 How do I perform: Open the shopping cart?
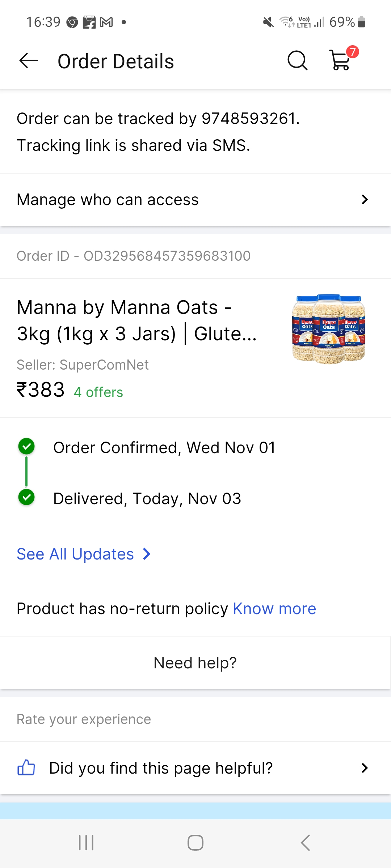341,60
